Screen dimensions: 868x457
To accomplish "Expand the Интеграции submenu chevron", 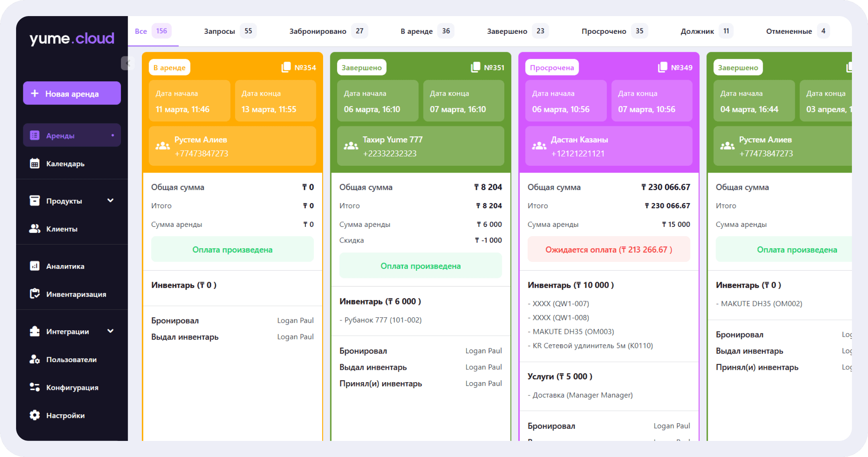I will [111, 331].
